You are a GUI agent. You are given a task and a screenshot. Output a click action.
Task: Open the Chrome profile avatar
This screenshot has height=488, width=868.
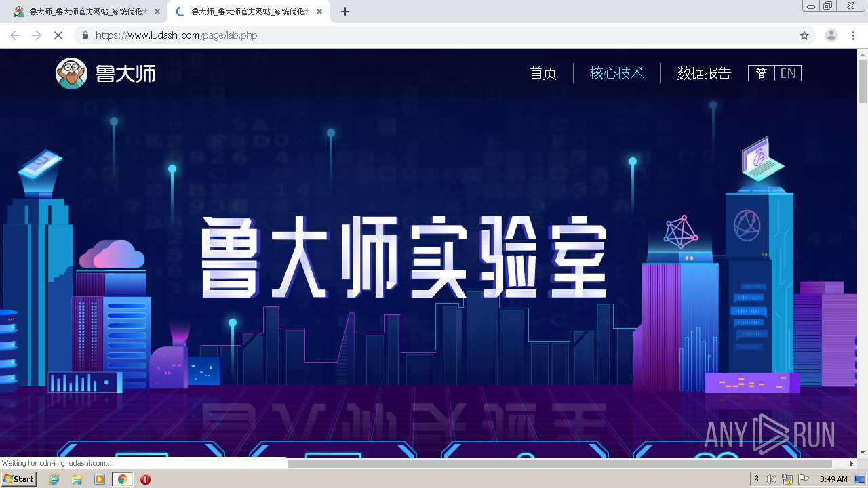click(x=831, y=35)
